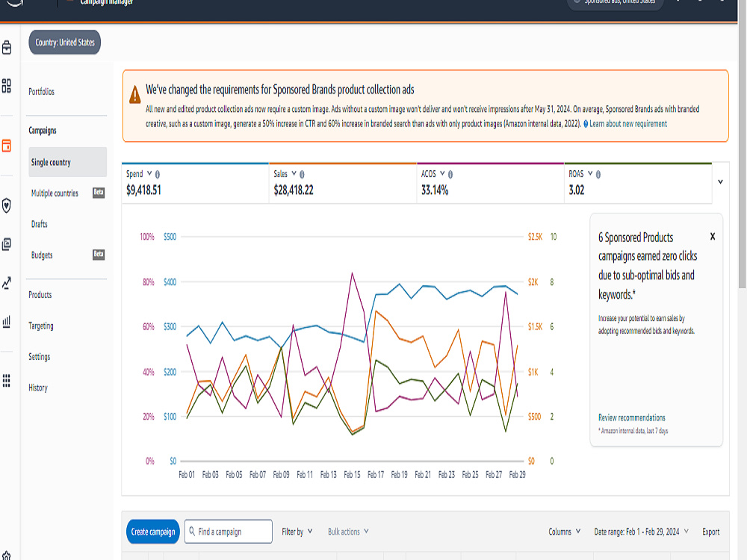Click the info icon beside Spend
The height and width of the screenshot is (560, 747).
point(157,174)
